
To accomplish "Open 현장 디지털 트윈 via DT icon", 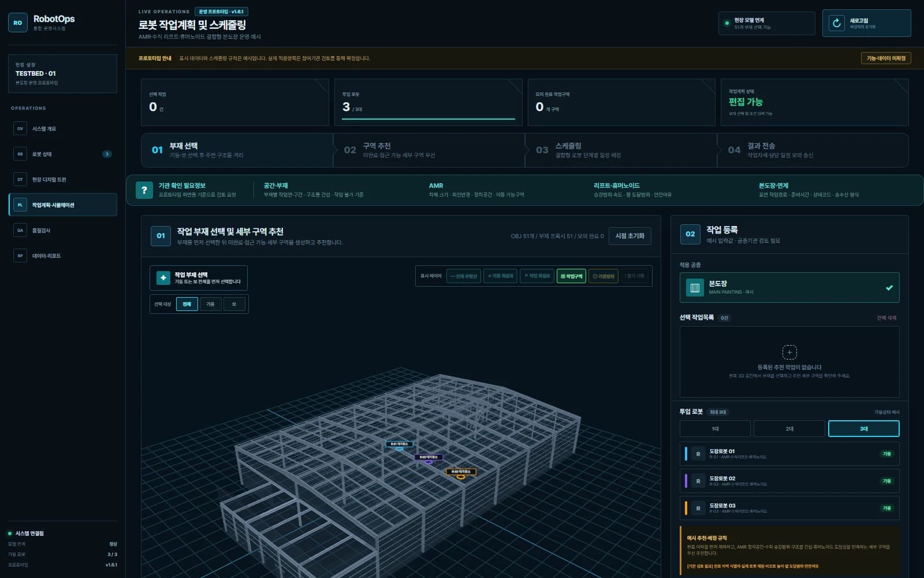I will (x=20, y=180).
